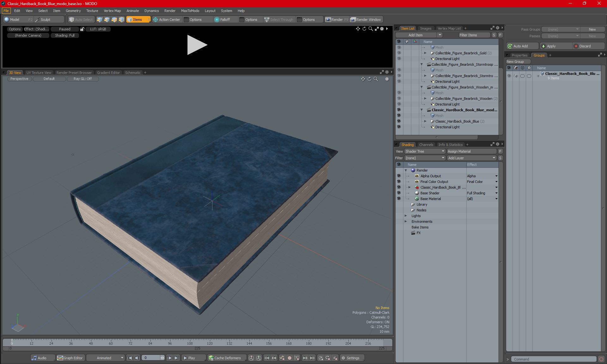
Task: Click the 3D viewport zoom icon
Action: (x=376, y=79)
